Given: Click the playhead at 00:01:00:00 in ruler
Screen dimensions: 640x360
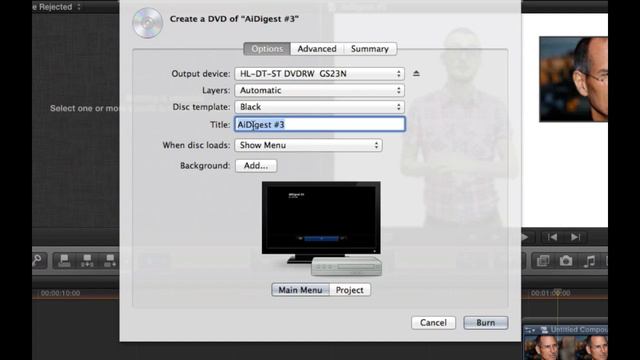Looking at the screenshot, I should 558,293.
